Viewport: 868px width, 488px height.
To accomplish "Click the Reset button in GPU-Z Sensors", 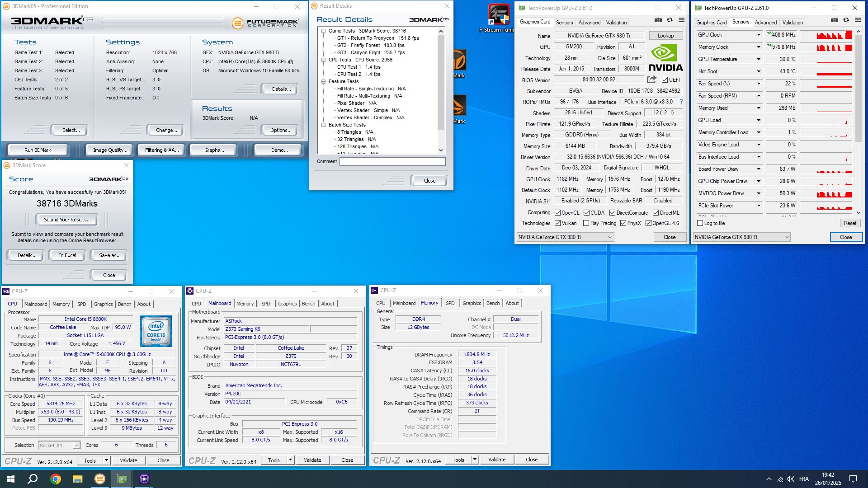I will click(850, 223).
